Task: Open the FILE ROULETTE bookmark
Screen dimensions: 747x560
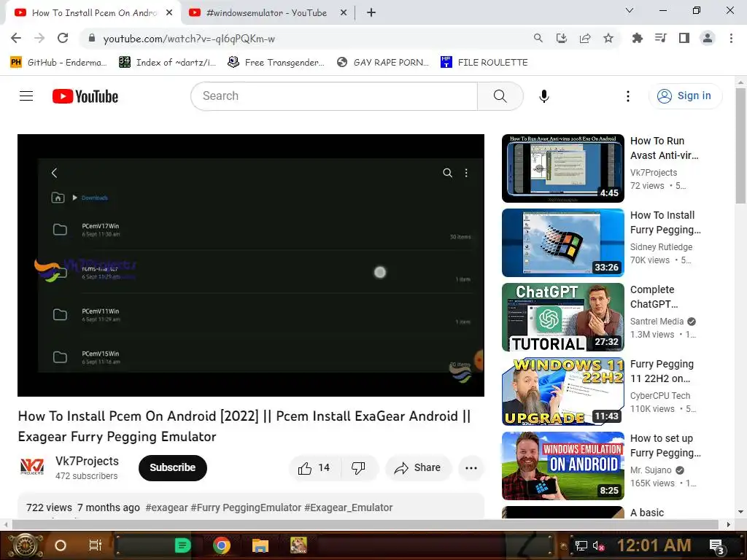Action: [484, 63]
